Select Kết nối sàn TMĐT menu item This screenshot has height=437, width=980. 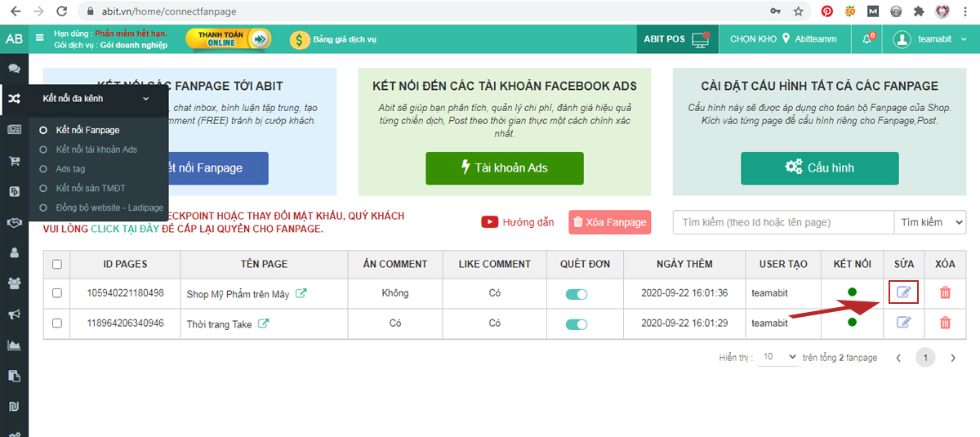click(91, 189)
